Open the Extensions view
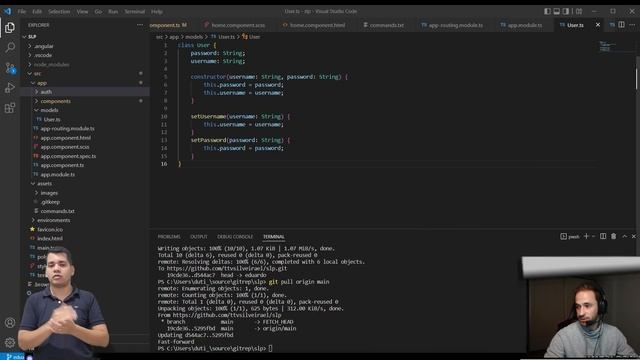Screen dimensions: 640x360 click(x=10, y=108)
